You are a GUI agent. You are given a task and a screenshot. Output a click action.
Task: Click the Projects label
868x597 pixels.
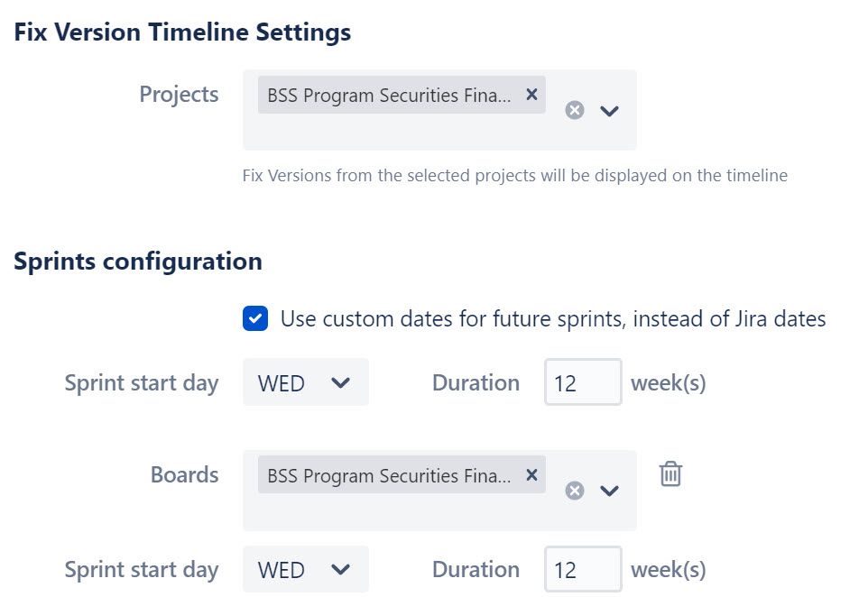pos(179,94)
